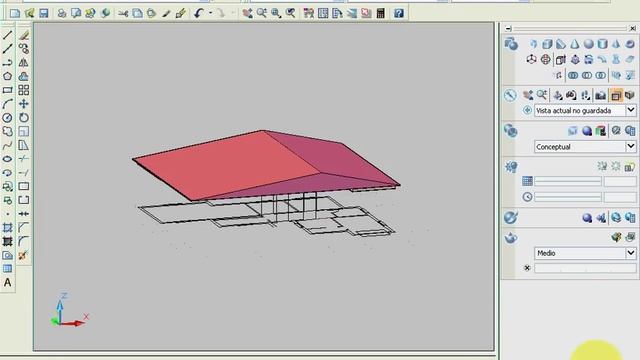Click the date slider in Light panel
Viewport: 640px width, 360px height.
568,181
